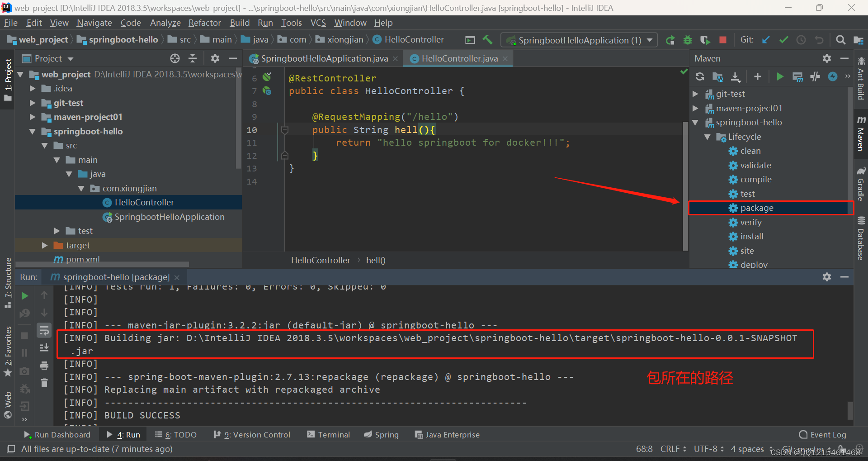Open Maven panel settings gear

[x=827, y=58]
